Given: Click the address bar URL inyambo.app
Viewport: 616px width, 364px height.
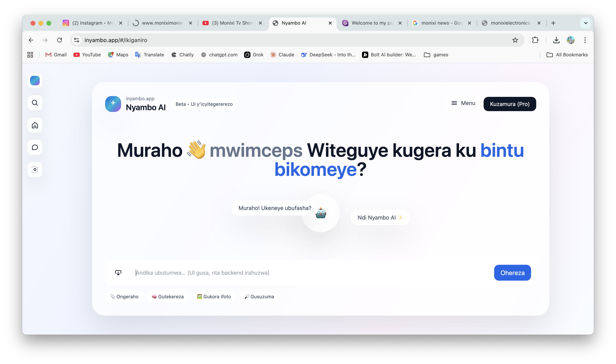Looking at the screenshot, I should [x=116, y=40].
